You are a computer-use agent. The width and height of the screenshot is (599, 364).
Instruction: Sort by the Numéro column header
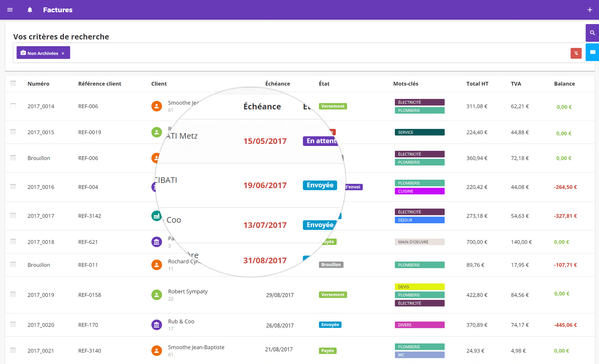pos(38,84)
